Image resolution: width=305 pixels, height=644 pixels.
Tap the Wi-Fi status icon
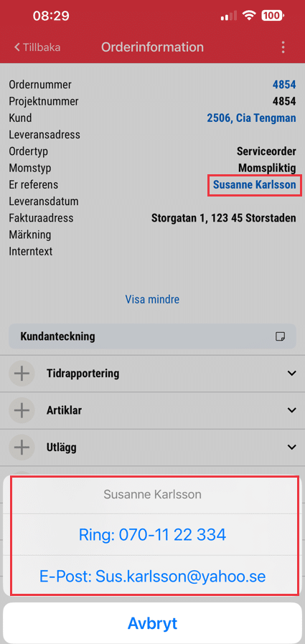click(x=249, y=16)
